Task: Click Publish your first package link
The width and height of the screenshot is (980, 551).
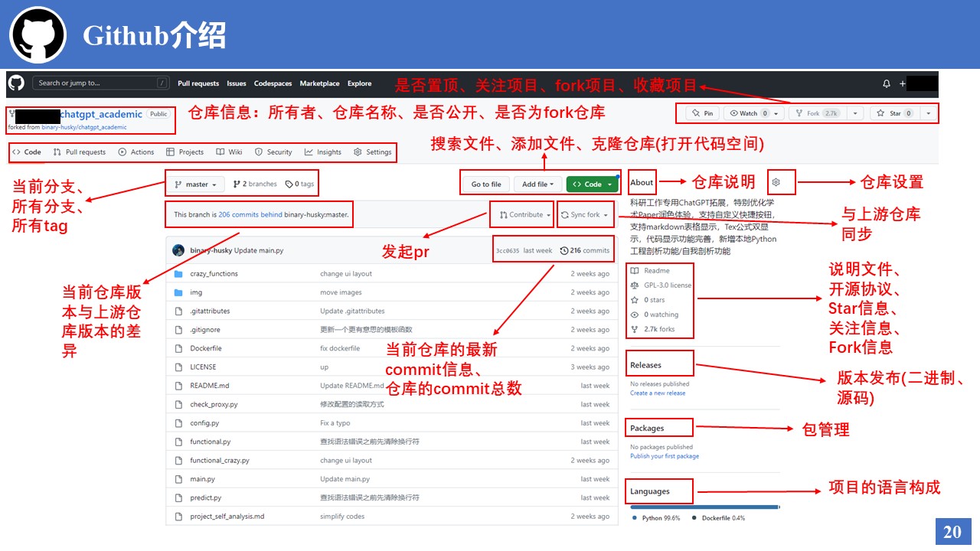Action: (665, 456)
